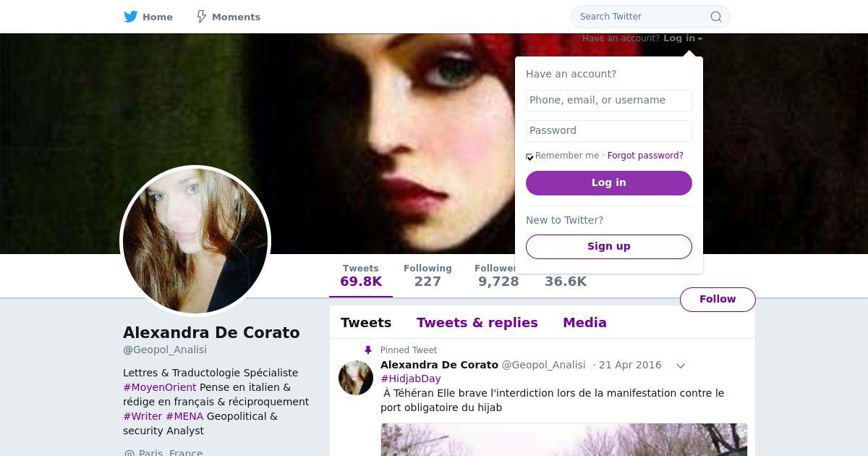Open Alexandra De Corato's large profile photo
This screenshot has width=868, height=456.
pos(195,241)
